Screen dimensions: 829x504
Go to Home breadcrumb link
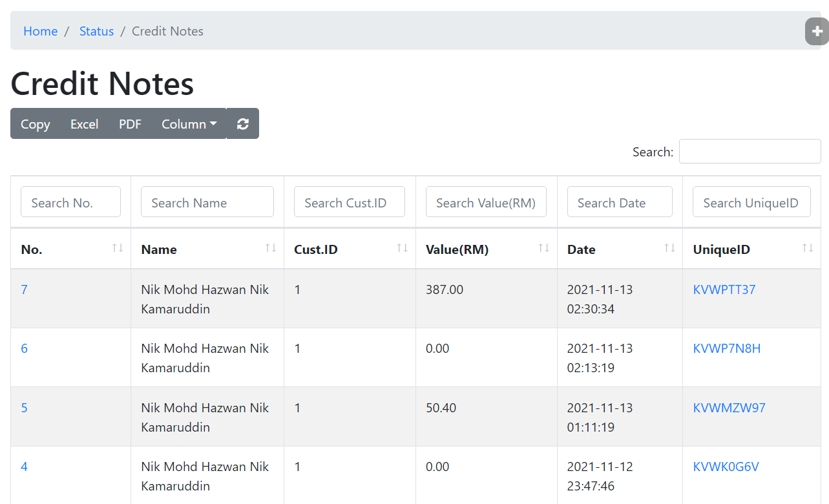click(x=40, y=31)
